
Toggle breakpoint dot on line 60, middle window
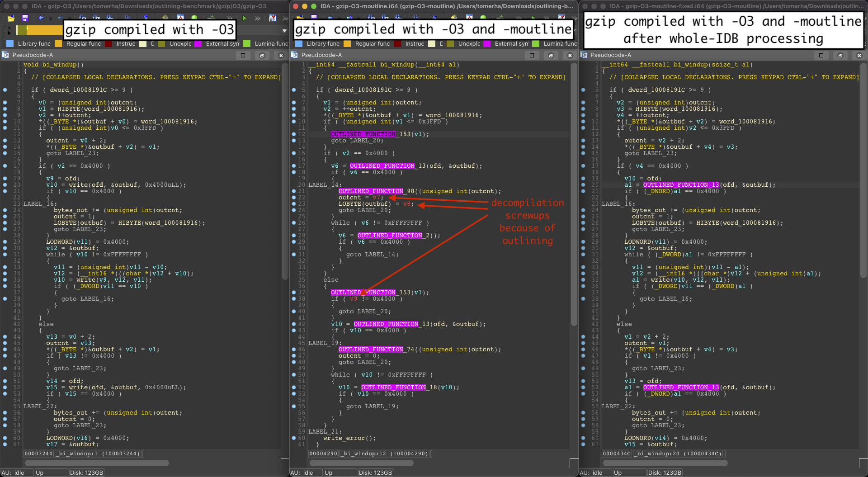(x=294, y=438)
